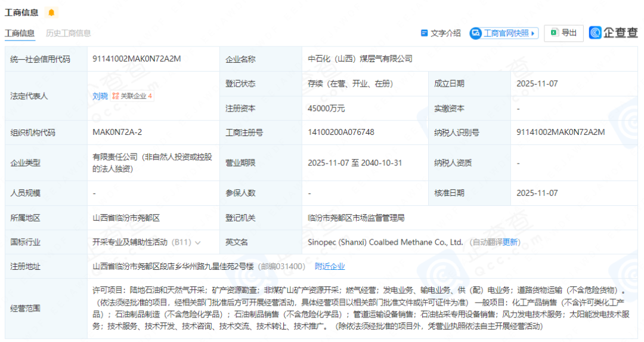Viewport: 644px width, 342px height.
Task: Open legal representative 刘晓 link
Action: point(100,95)
